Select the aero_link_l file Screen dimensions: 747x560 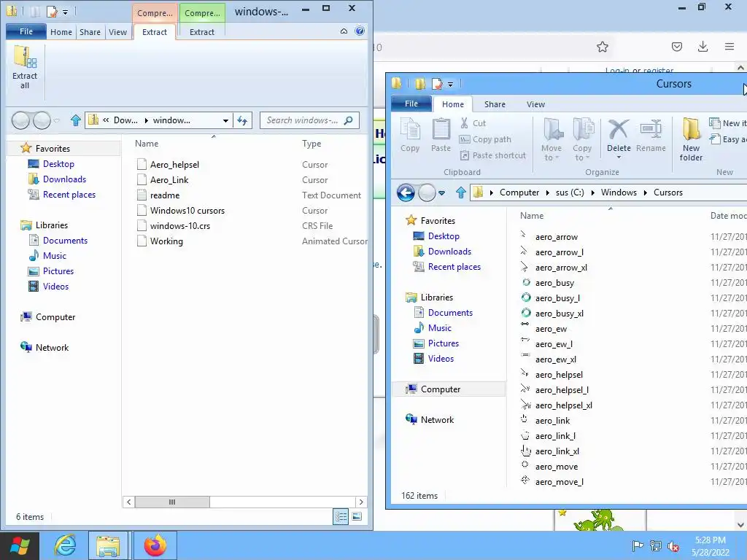pyautogui.click(x=555, y=436)
